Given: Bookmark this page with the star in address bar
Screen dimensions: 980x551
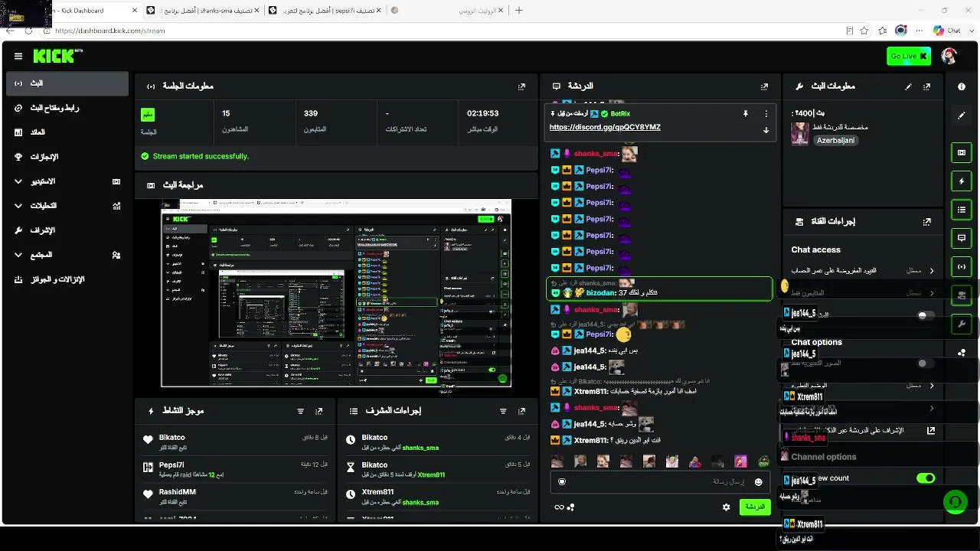Looking at the screenshot, I should point(864,31).
